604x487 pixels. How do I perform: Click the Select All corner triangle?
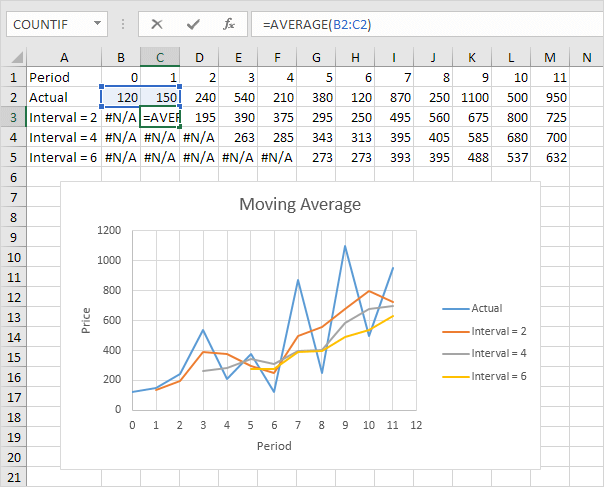pos(14,57)
